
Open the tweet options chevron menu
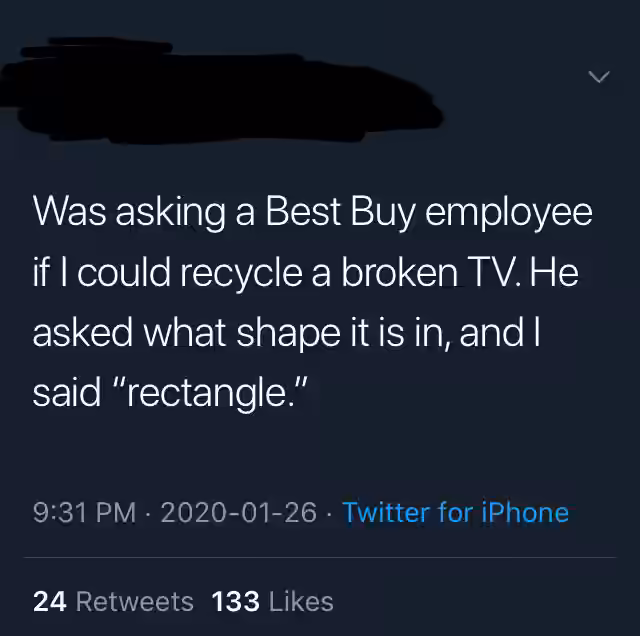tap(599, 76)
